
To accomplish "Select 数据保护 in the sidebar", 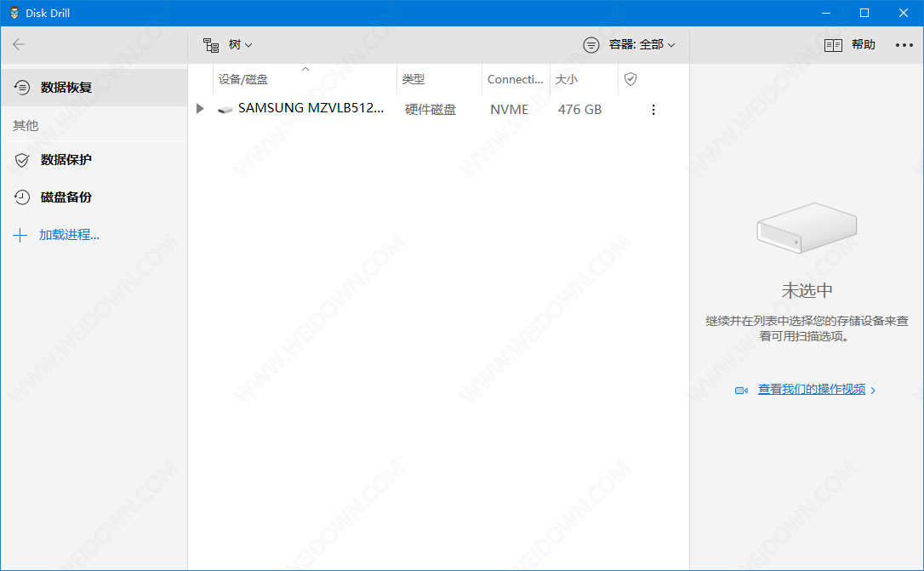I will coord(66,160).
